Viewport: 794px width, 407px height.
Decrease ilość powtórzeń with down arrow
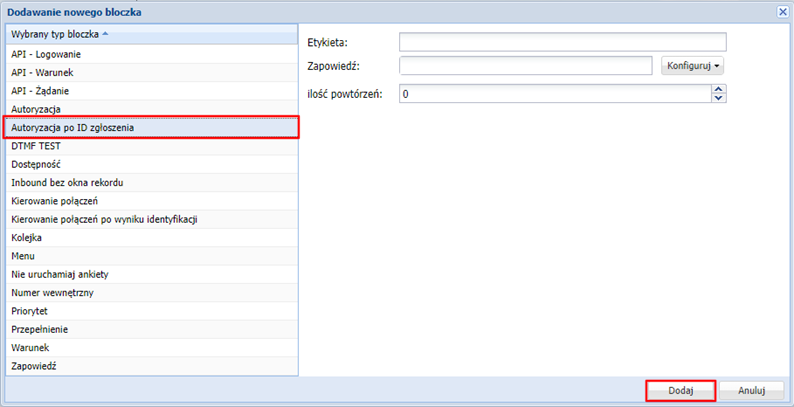click(x=719, y=98)
